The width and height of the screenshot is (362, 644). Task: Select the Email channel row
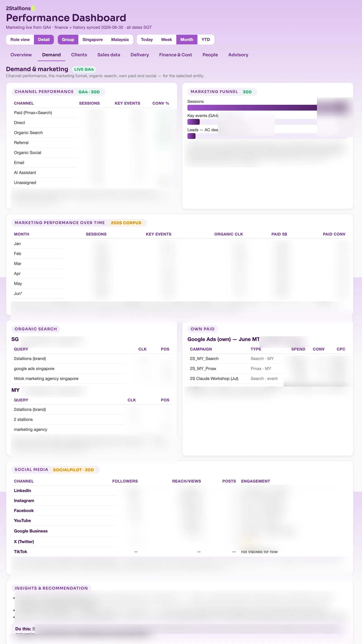pos(92,163)
